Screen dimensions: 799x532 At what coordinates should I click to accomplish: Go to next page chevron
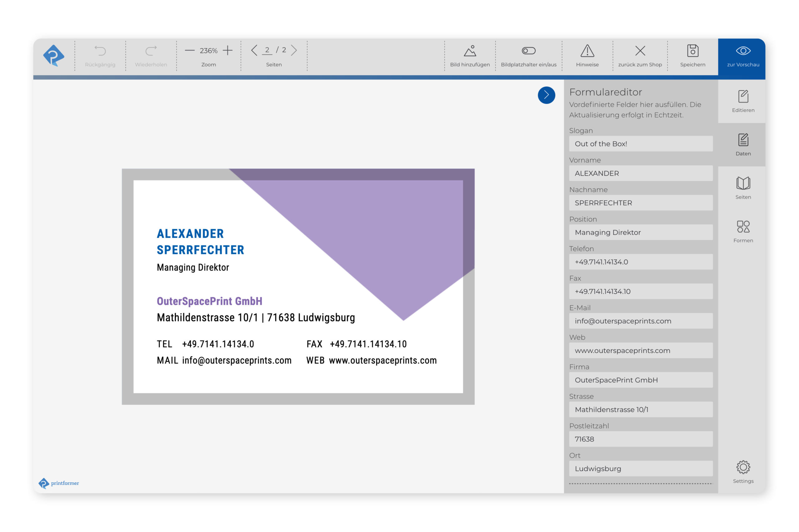point(294,51)
